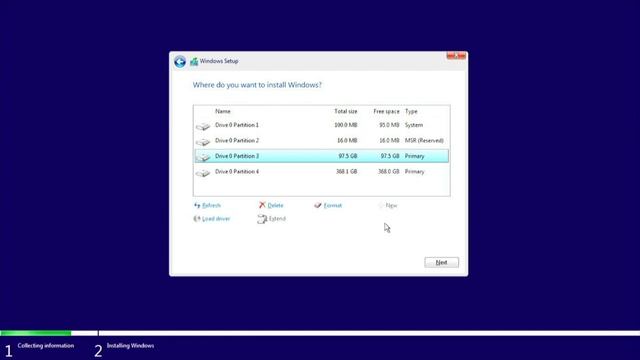Click the Name column header

pos(223,111)
